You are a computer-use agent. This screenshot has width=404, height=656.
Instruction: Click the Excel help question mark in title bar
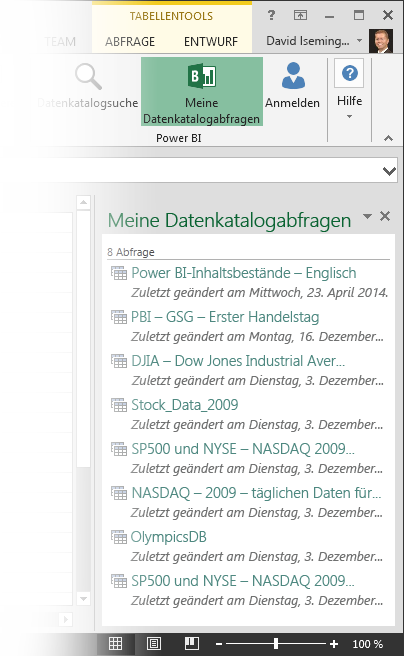click(271, 15)
